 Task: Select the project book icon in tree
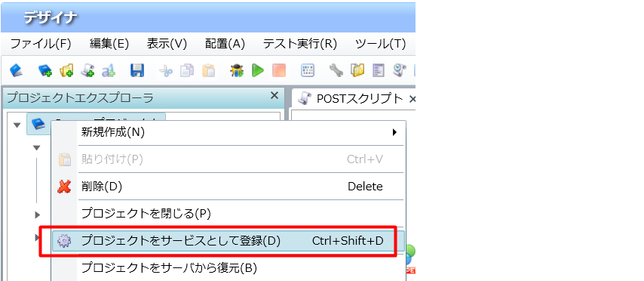[38, 124]
